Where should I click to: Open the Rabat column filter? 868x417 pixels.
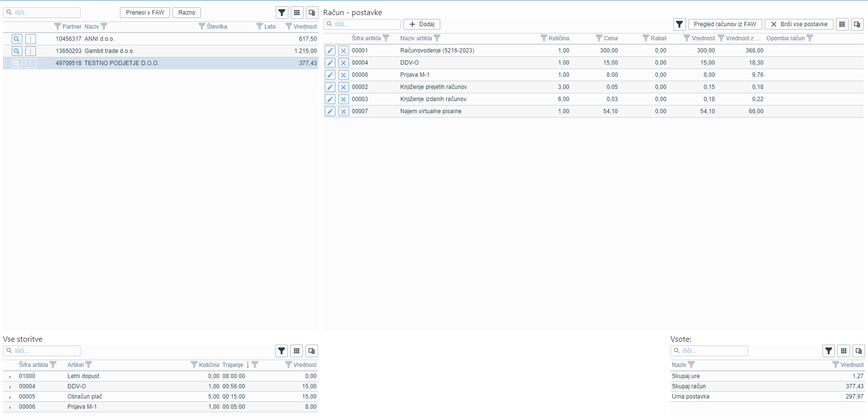click(x=646, y=38)
